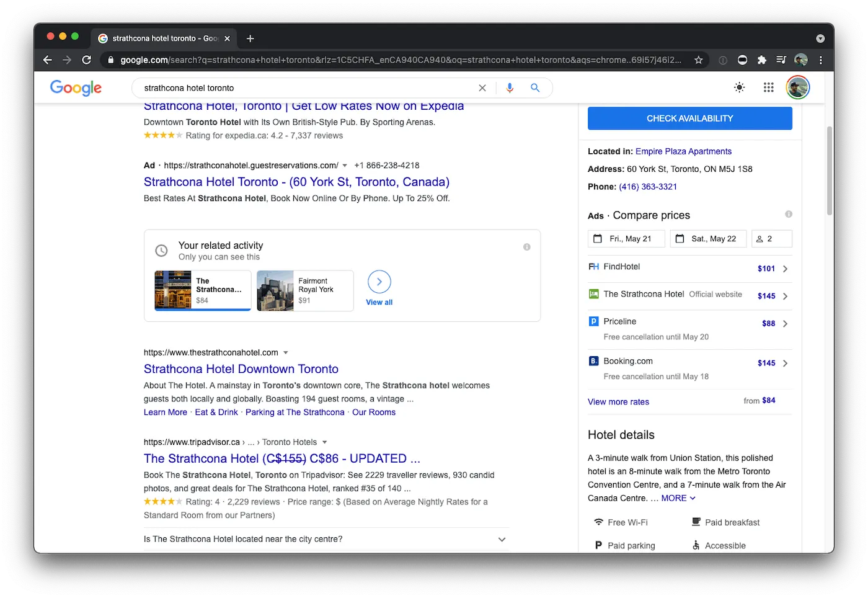Open Parking at The Strathcona sitelink
Viewport: 868px width, 598px height.
[295, 413]
